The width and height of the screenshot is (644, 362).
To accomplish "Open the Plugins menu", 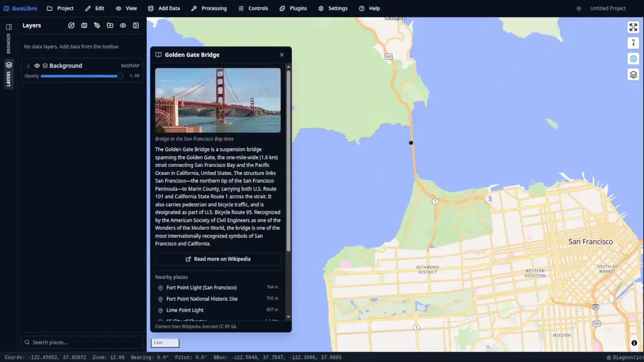I will (293, 8).
